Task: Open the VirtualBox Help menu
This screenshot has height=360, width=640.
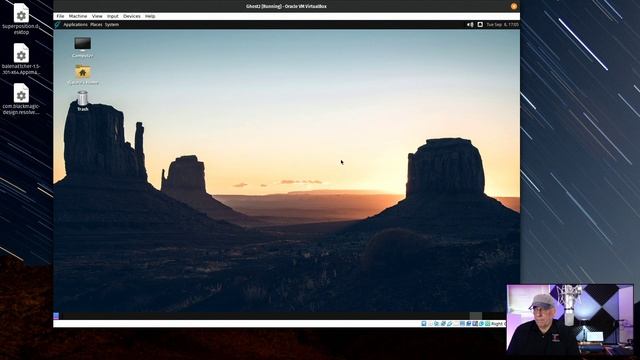Action: tap(150, 16)
